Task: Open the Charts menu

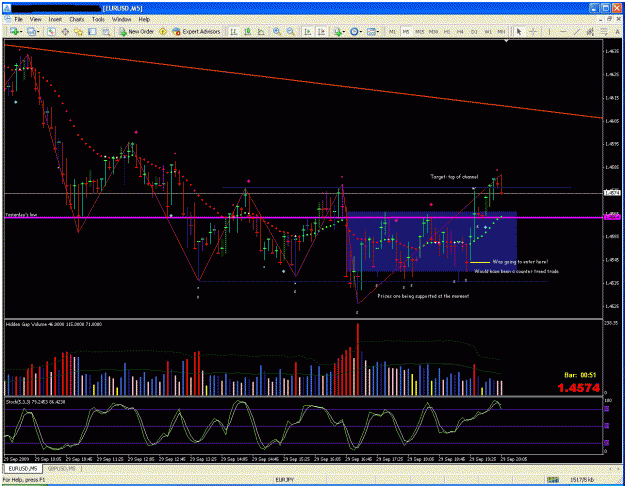Action: tap(77, 19)
